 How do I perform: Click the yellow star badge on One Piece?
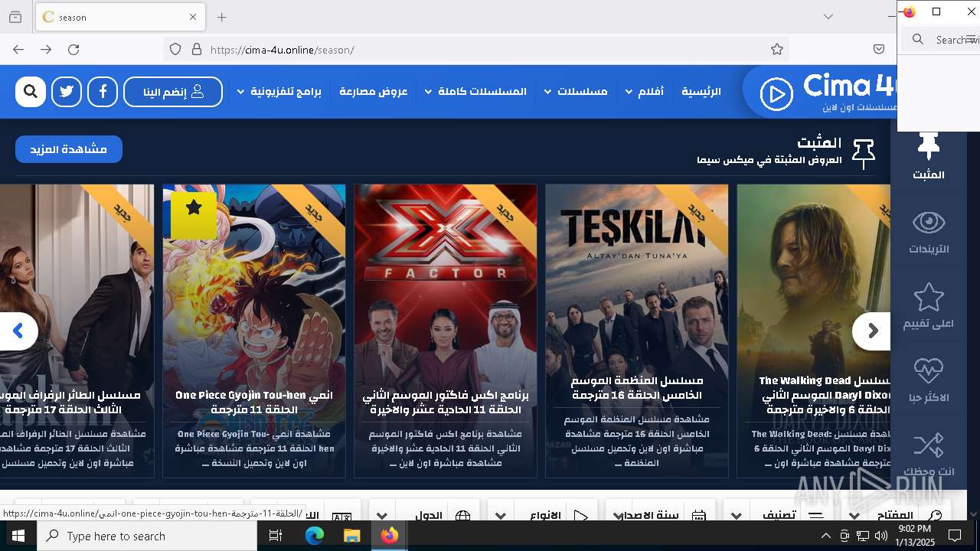click(x=194, y=215)
